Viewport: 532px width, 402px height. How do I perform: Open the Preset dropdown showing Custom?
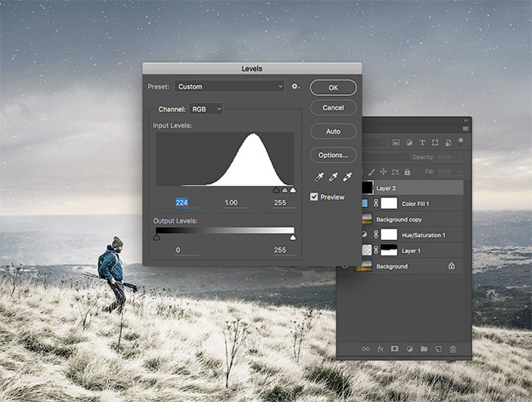click(230, 87)
